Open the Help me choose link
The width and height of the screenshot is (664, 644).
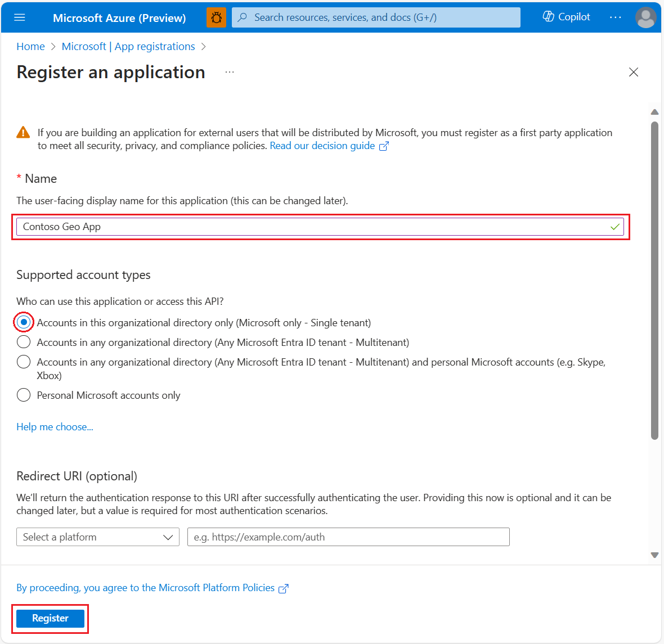coord(55,427)
